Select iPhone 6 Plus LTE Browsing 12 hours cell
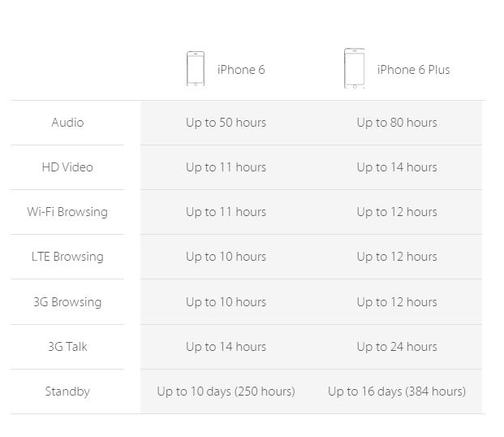Viewport: 504px width, 437px height. tap(397, 257)
